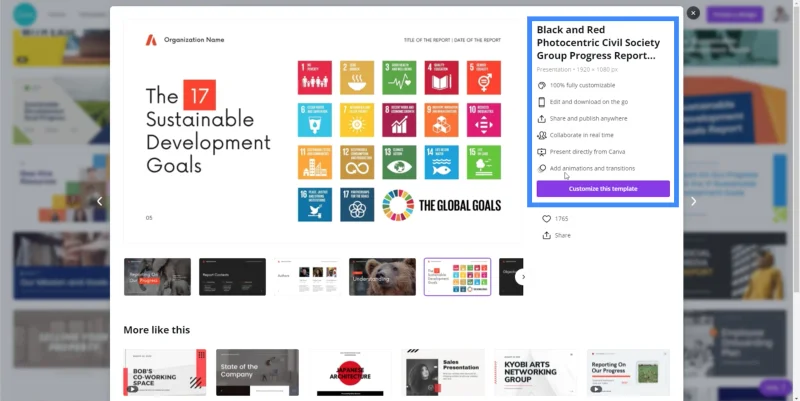Image resolution: width=800 pixels, height=401 pixels.
Task: Click The Global Goals color wheel logo
Action: (398, 205)
